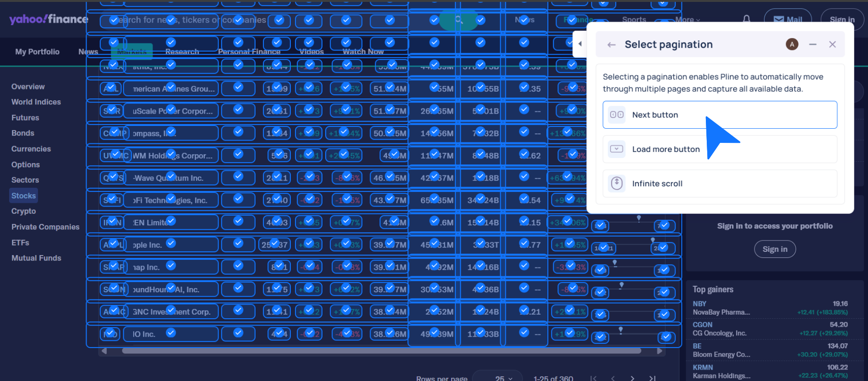Open My Portfolio tab

(x=37, y=52)
